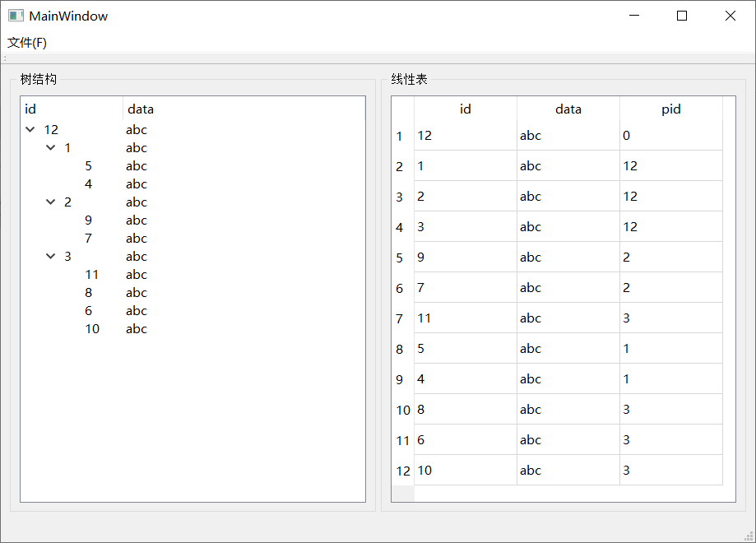Select table row header 11

403,440
